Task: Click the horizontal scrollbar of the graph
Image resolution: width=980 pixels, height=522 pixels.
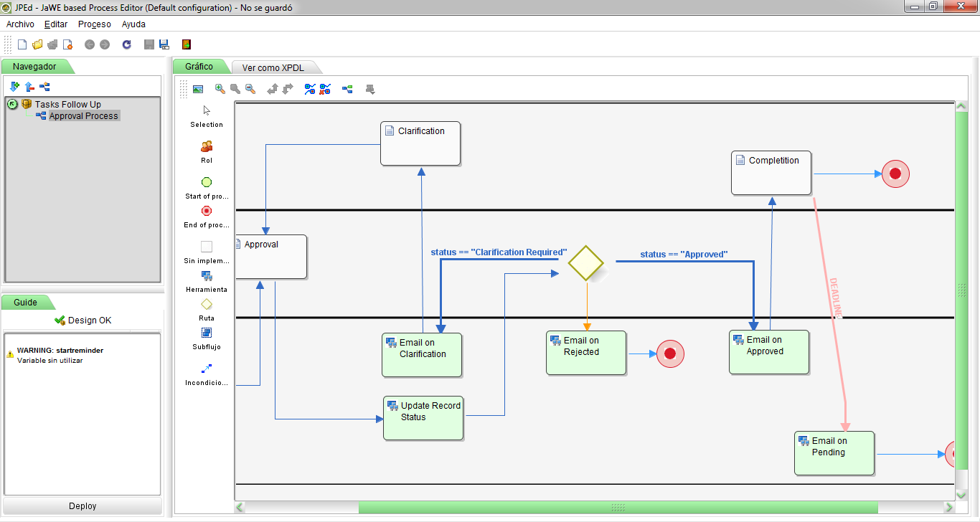Action: point(617,508)
